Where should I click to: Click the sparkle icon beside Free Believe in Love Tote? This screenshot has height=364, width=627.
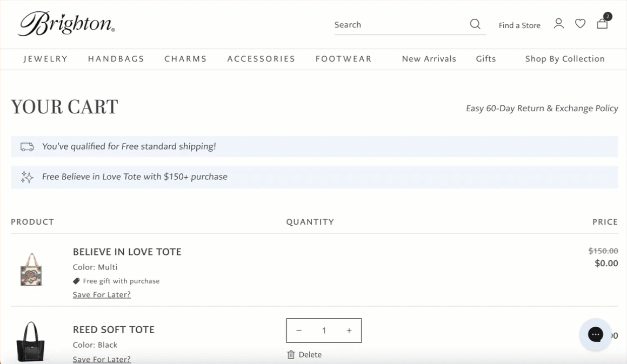click(x=27, y=177)
